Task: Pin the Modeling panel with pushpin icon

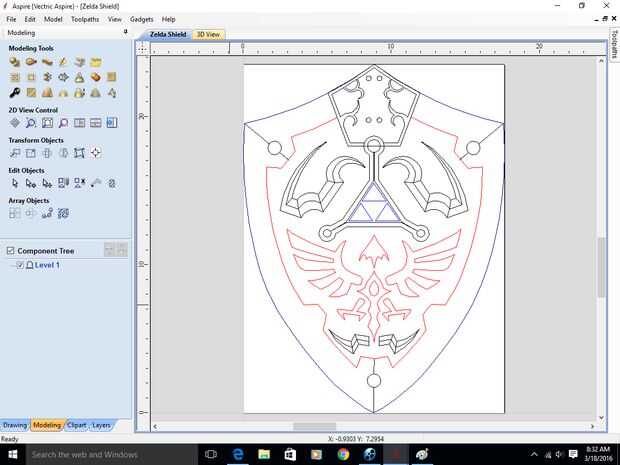Action: (x=126, y=32)
